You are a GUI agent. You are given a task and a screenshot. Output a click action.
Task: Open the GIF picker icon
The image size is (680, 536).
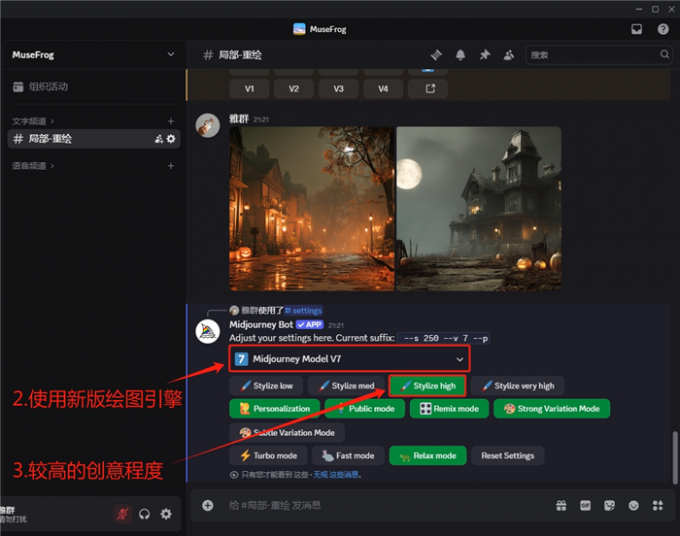(x=585, y=505)
